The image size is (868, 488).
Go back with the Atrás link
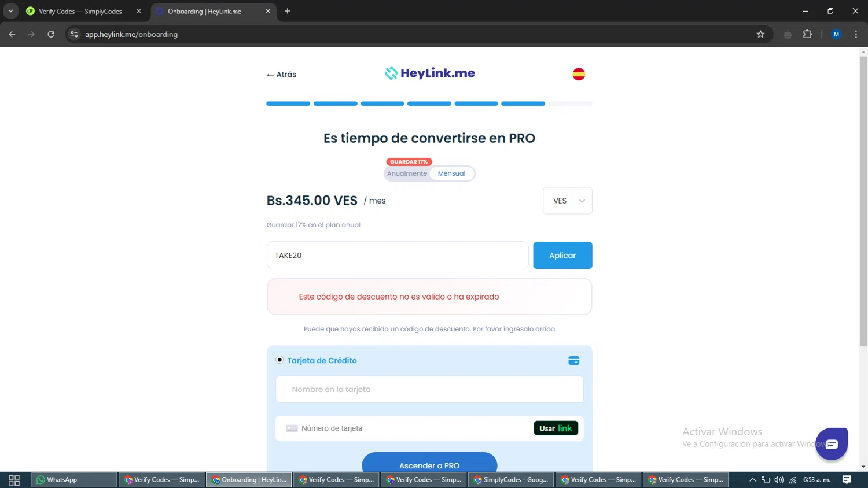281,75
